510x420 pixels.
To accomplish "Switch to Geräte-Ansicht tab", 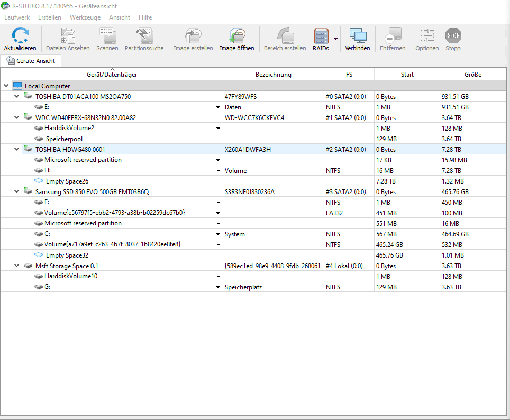I will [x=31, y=61].
